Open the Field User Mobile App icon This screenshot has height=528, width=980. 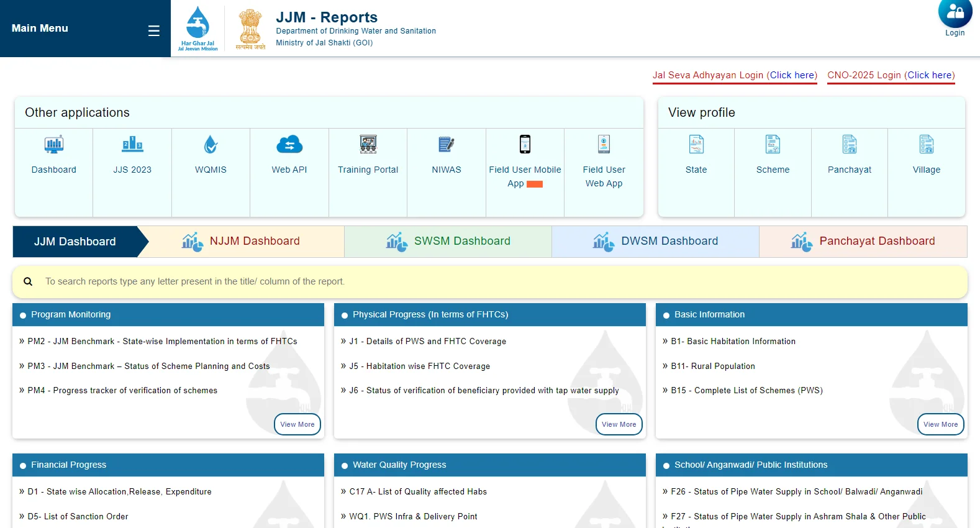(525, 144)
